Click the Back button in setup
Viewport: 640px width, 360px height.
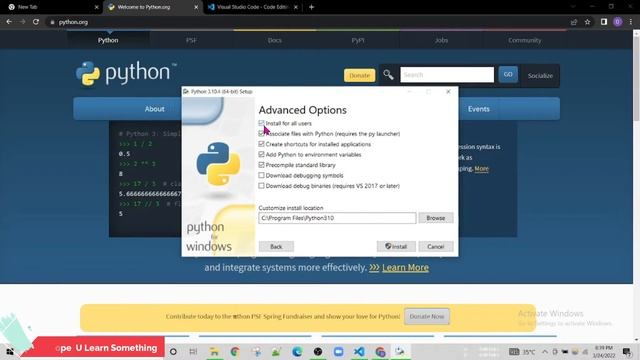click(x=276, y=247)
